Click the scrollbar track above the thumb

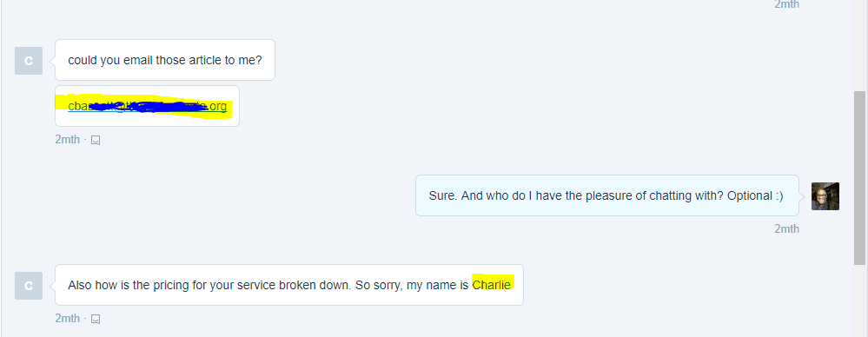(859, 45)
